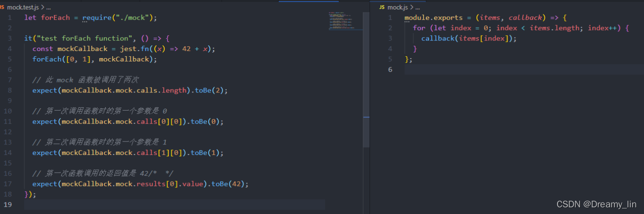The width and height of the screenshot is (644, 214).
Task: Click line number 6 in mock.js
Action: coord(390,70)
